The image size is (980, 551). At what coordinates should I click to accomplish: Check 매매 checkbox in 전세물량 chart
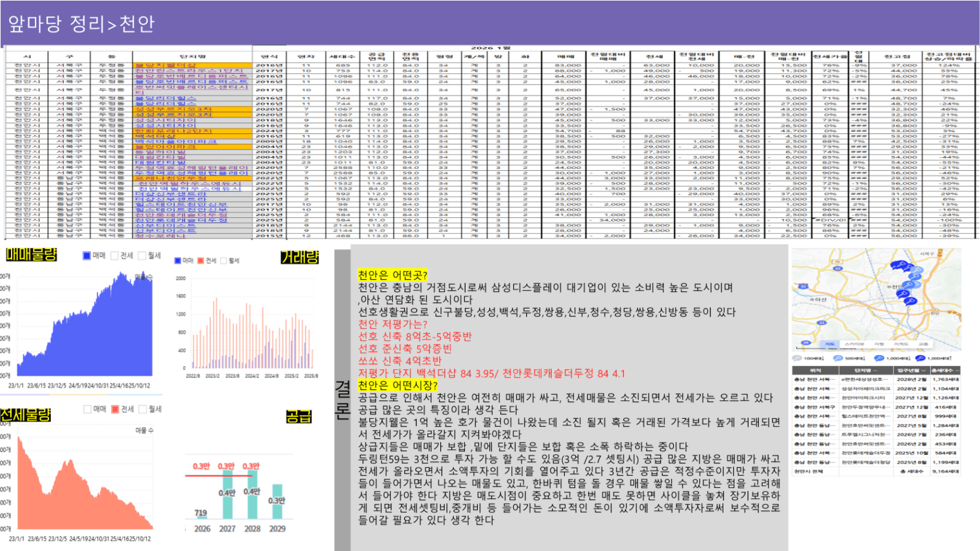point(88,409)
